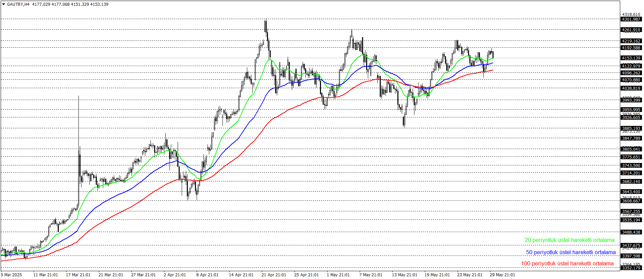Viewport: 644px width, 279px height.
Task: Click the 1 May 21:01 time axis label
Action: (x=338, y=275)
